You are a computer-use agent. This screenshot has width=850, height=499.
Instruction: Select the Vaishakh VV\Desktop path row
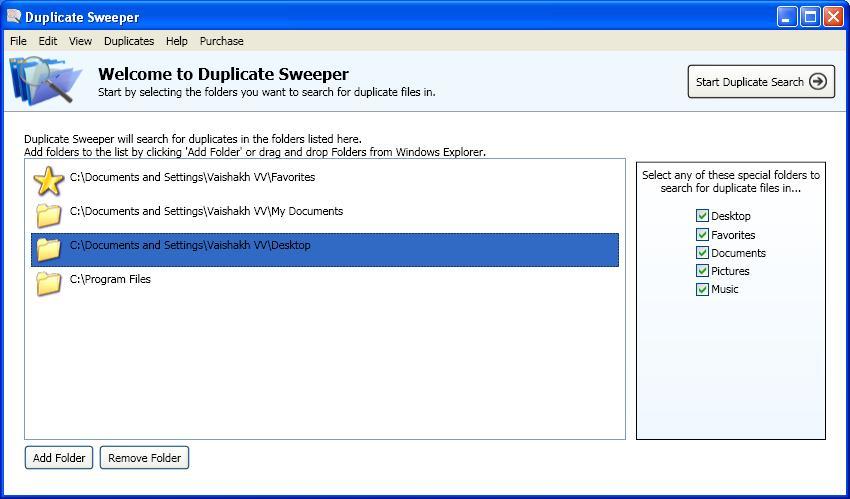click(x=325, y=250)
